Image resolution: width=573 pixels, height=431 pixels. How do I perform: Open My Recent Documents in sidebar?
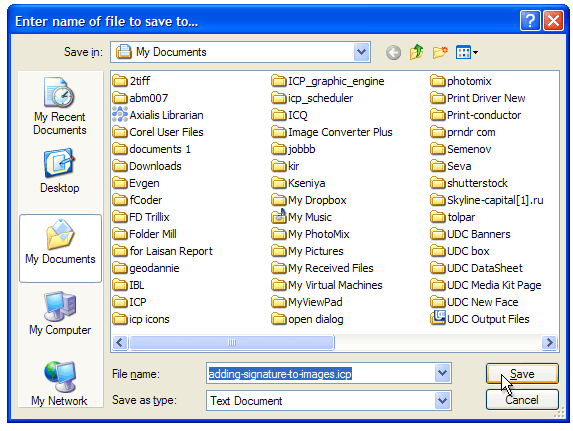[60, 106]
